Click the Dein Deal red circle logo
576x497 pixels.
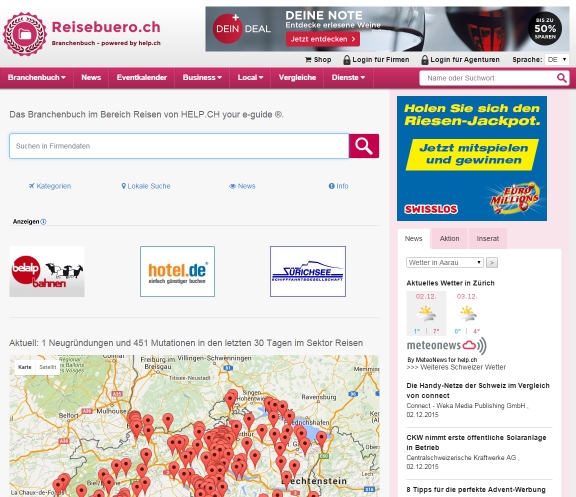click(x=227, y=29)
